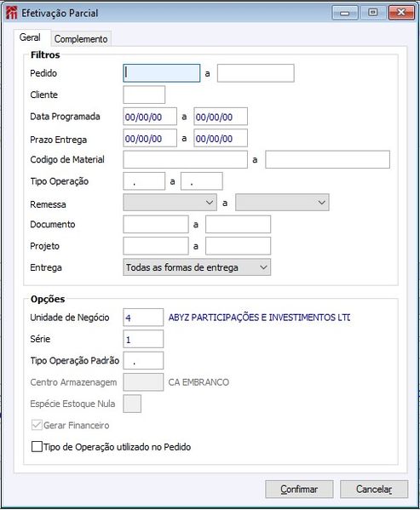Click the Confirmar button

(x=299, y=490)
